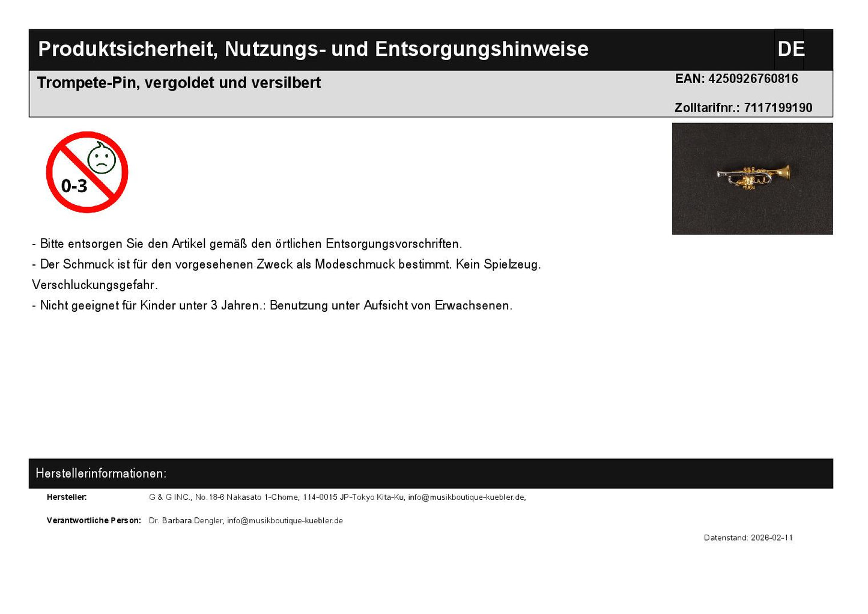Click the Modeschmuck 'Kein Spielzeug' sentence
This screenshot has width=868, height=614.
pos(287,264)
